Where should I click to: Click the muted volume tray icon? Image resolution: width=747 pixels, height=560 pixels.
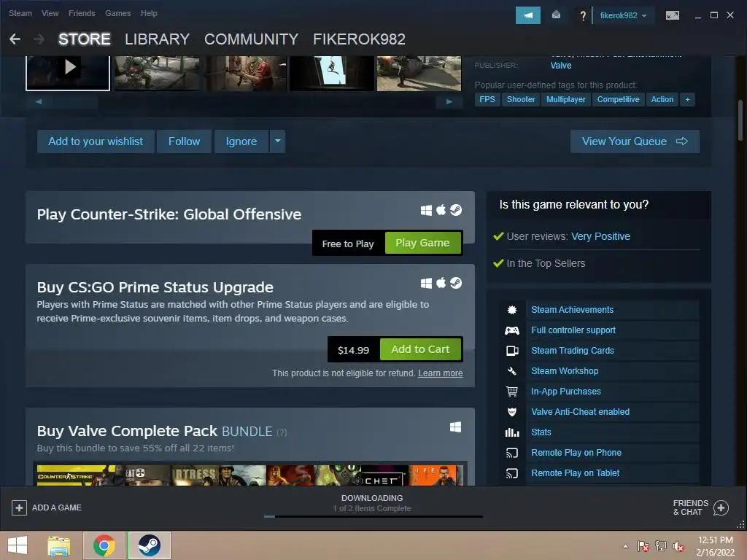tap(678, 546)
